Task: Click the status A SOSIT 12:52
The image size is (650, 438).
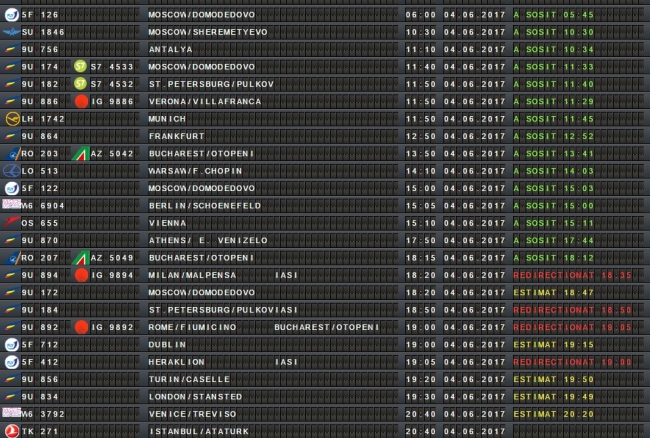Action: [x=554, y=136]
